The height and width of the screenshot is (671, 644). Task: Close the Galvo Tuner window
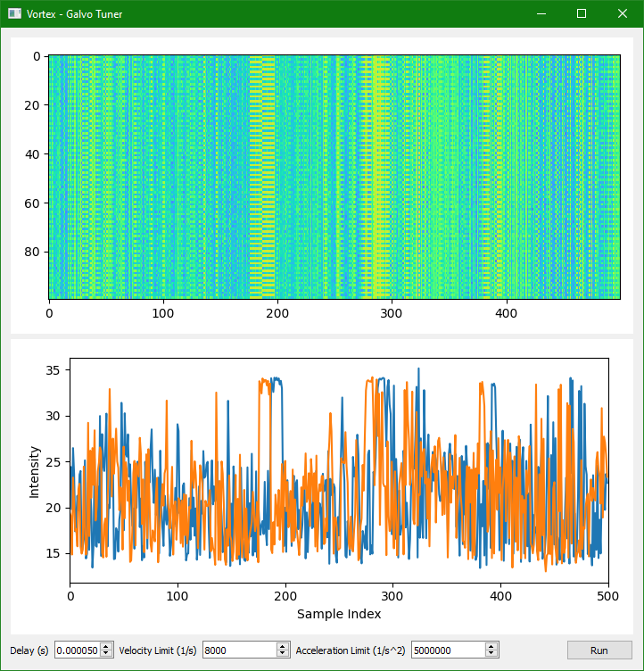point(623,13)
